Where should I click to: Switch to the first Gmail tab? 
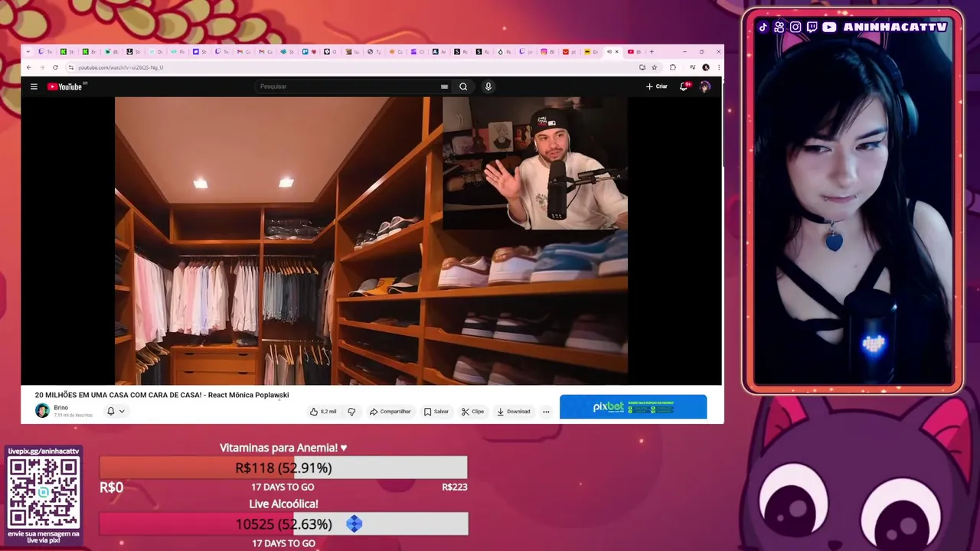pos(243,51)
